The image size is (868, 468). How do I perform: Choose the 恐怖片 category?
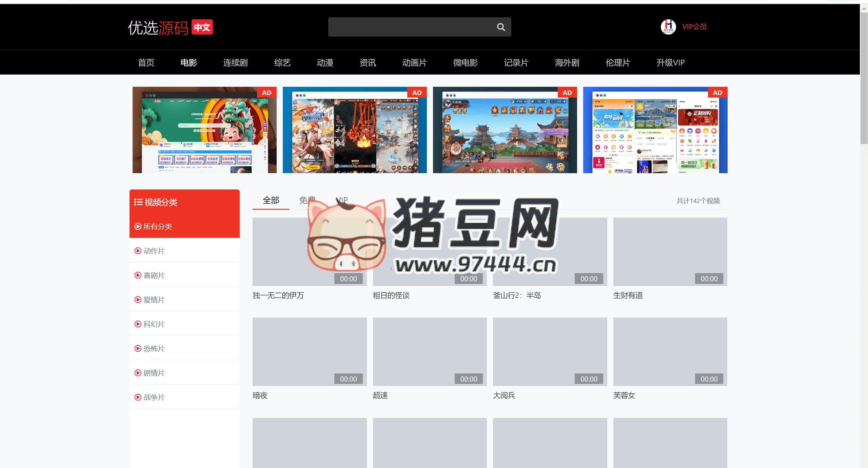[x=154, y=348]
